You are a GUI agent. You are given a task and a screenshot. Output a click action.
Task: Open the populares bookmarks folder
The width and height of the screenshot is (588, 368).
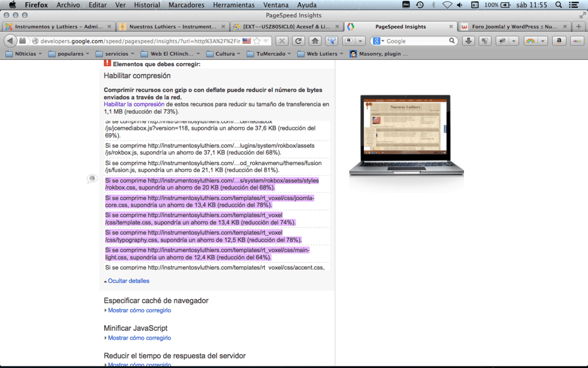69,54
